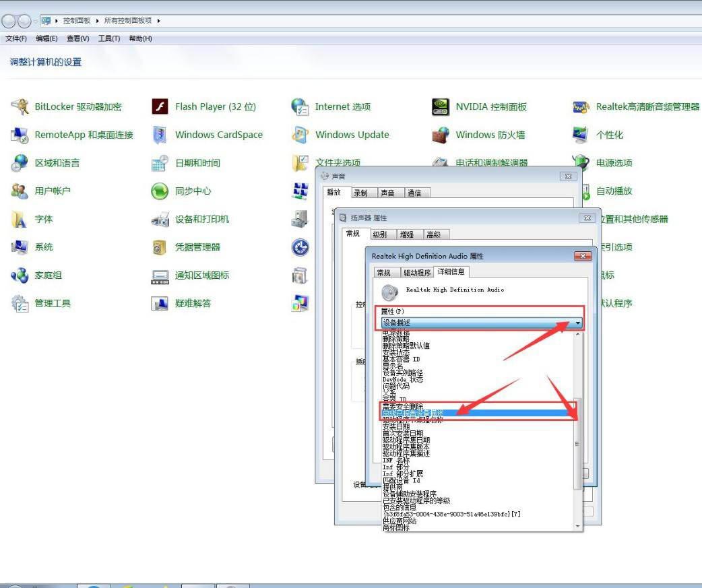
Task: Click the Windows Update icon
Action: tap(300, 135)
